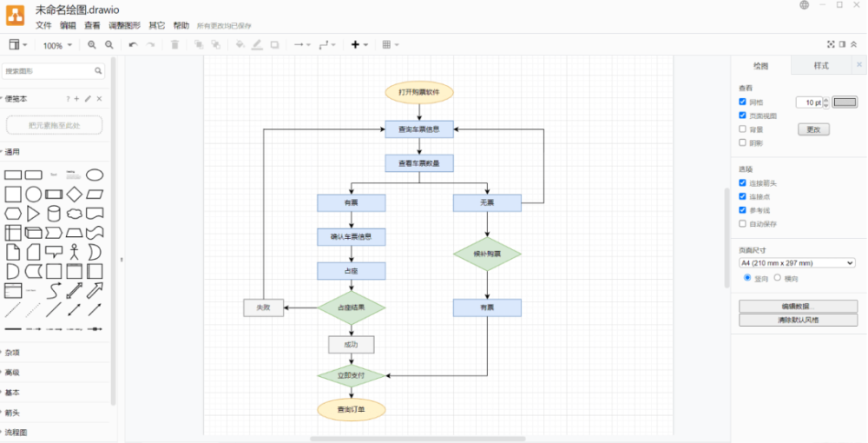Image resolution: width=868 pixels, height=443 pixels.
Task: Select the ellipse shape in general palette
Action: click(95, 175)
